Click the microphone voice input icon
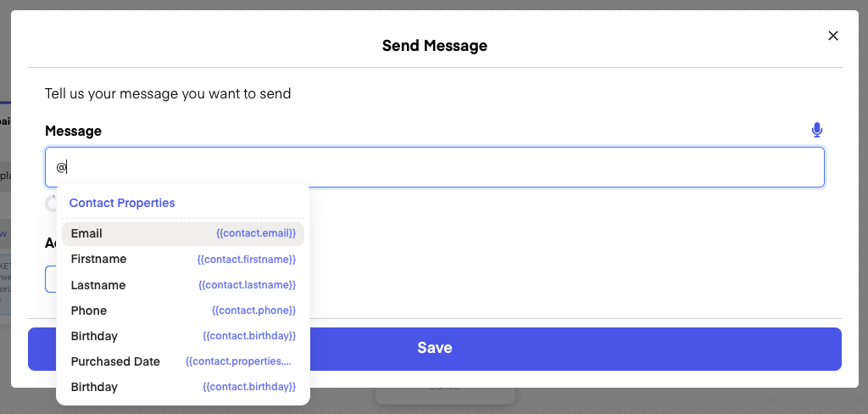Screen dimensions: 868x414 click(x=816, y=130)
